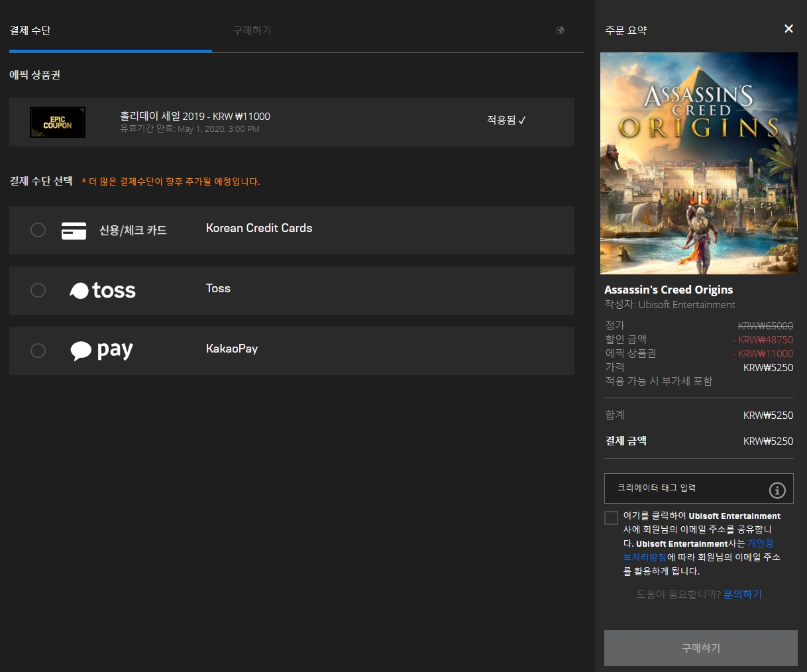Click the Toss payment label
Screen dimensions: 807x672
[218, 288]
